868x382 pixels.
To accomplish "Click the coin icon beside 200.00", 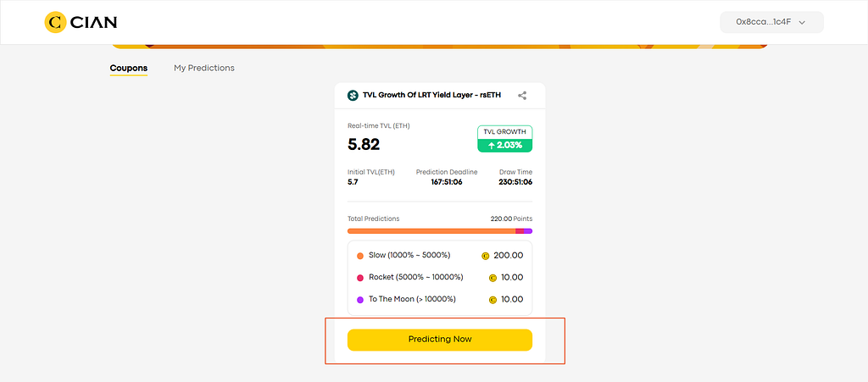I will [486, 256].
